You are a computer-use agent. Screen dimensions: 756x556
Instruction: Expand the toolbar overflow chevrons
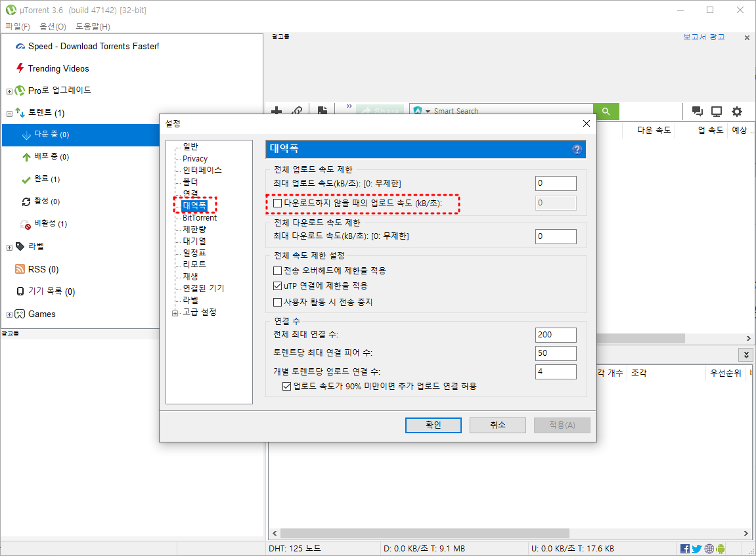point(349,106)
